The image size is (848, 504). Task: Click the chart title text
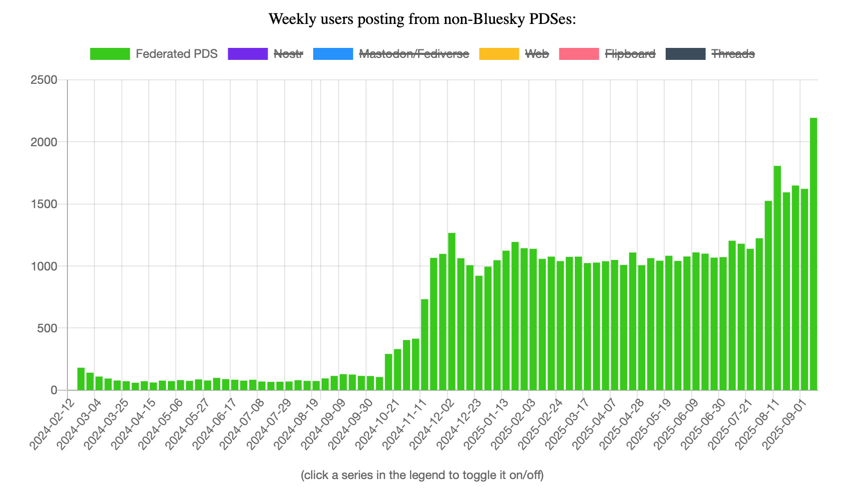tap(423, 19)
